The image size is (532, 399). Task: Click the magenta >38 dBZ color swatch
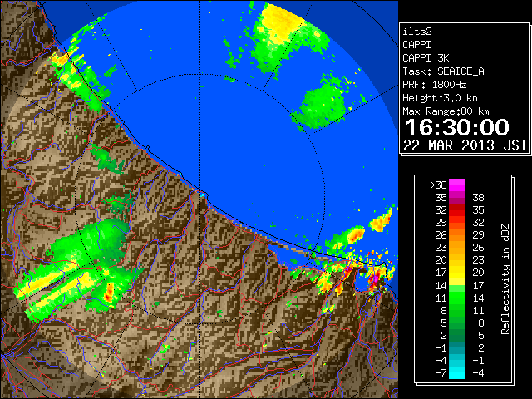[x=457, y=185]
